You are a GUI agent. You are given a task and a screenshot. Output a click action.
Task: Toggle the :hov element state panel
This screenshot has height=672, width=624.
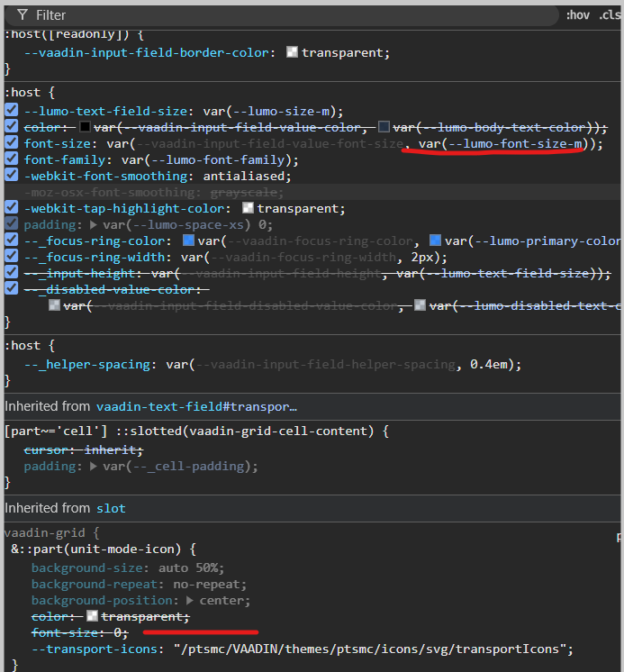pyautogui.click(x=577, y=15)
